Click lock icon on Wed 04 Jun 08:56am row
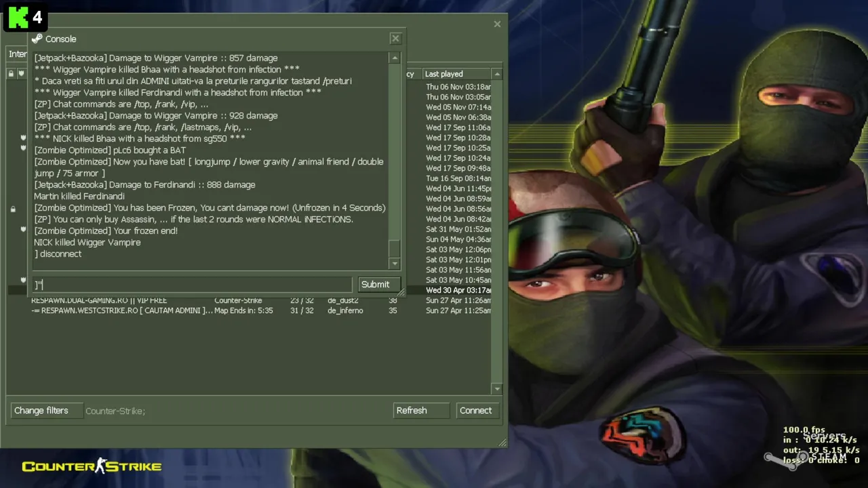The height and width of the screenshot is (488, 868). coord(13,209)
